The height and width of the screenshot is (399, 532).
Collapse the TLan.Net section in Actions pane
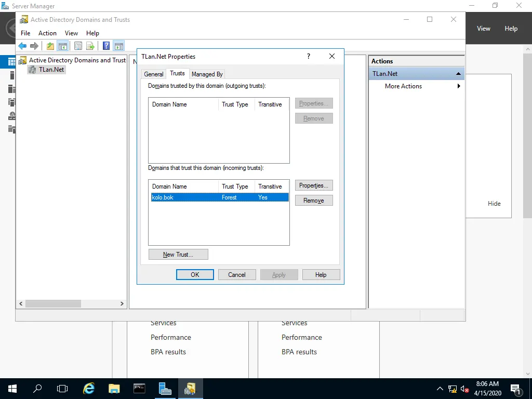(458, 74)
